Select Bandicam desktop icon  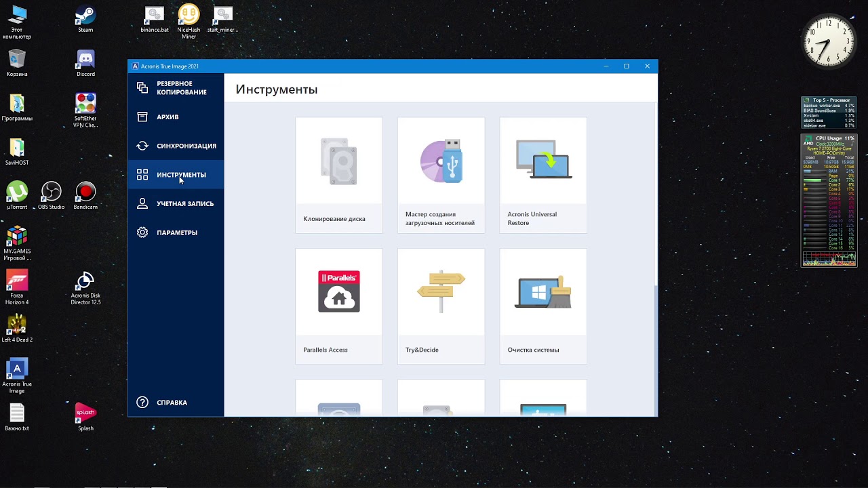click(x=85, y=196)
